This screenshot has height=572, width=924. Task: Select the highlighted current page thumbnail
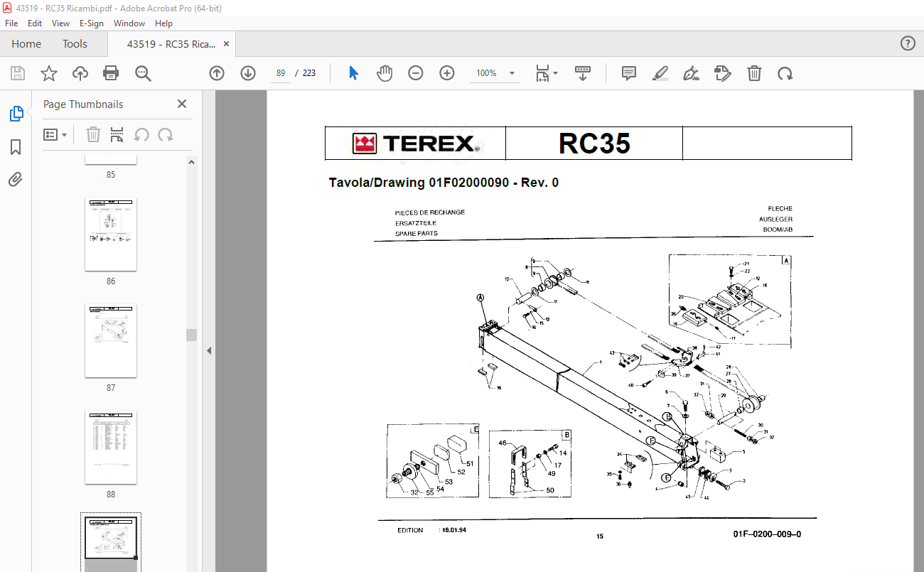coord(111,542)
